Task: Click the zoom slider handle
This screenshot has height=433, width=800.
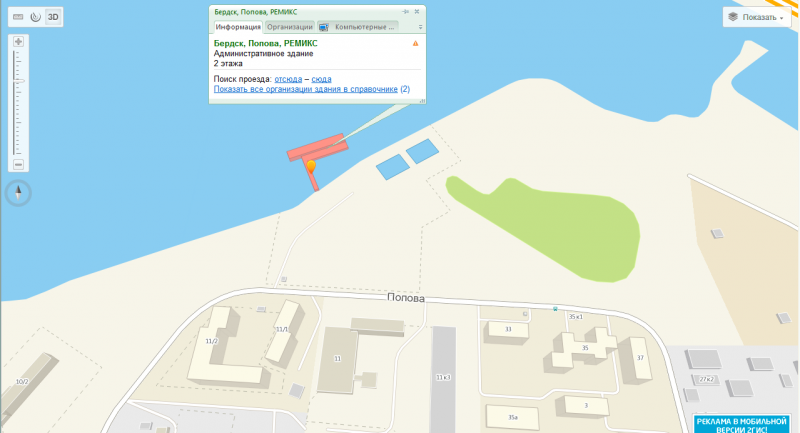Action: pos(19,81)
